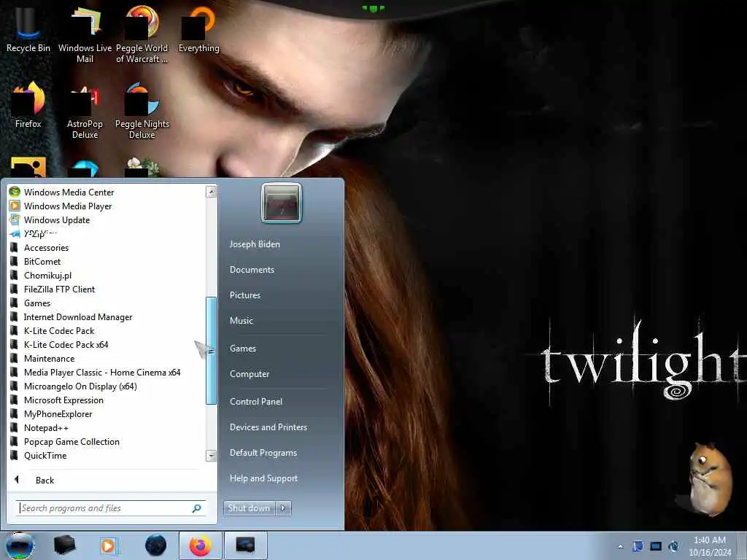Open the dark window taskbar button next to Firefox
This screenshot has height=560, width=747.
point(245,545)
